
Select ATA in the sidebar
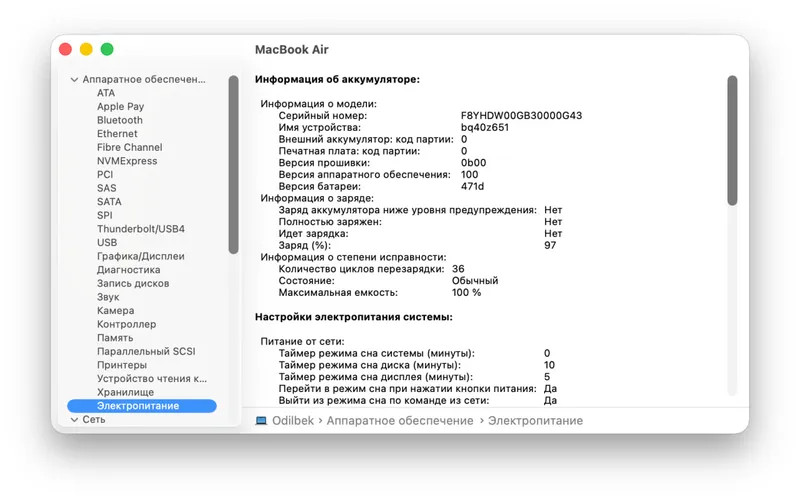[x=106, y=93]
